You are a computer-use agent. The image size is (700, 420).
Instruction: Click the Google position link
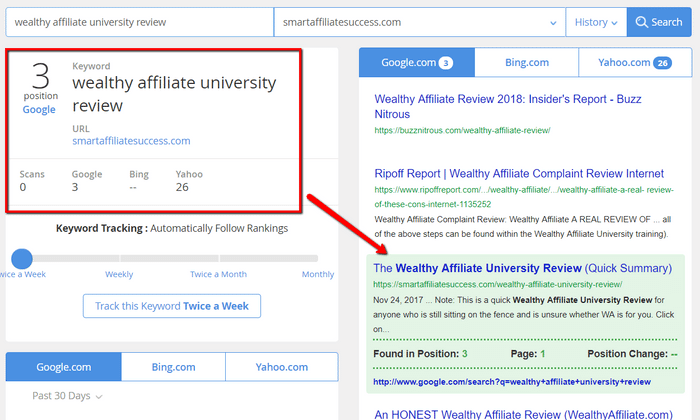pos(39,109)
